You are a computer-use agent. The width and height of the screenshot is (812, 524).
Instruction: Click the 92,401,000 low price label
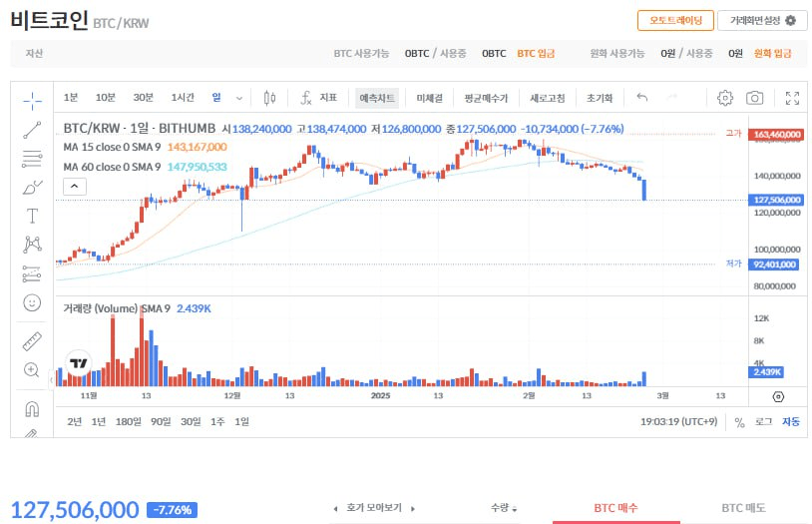[x=775, y=264]
